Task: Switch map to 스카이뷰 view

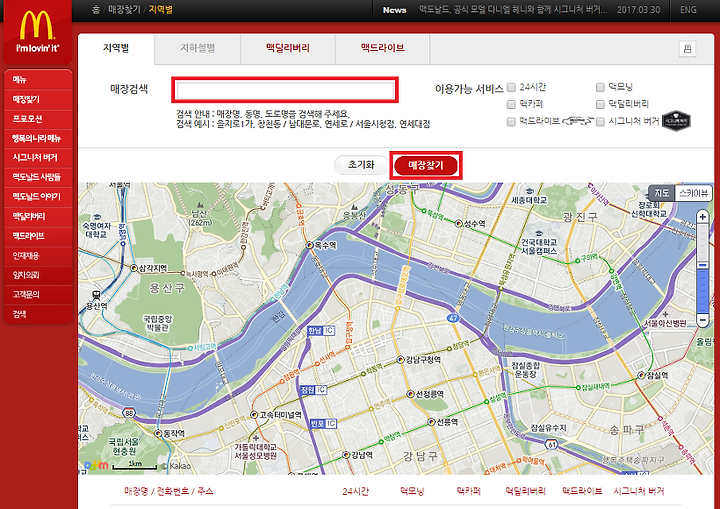Action: pyautogui.click(x=693, y=193)
